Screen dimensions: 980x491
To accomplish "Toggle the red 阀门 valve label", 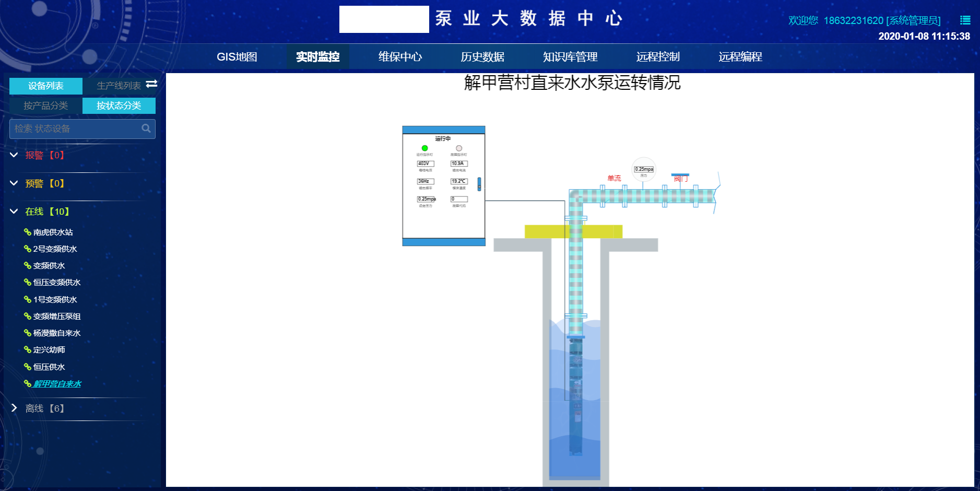I will click(680, 178).
